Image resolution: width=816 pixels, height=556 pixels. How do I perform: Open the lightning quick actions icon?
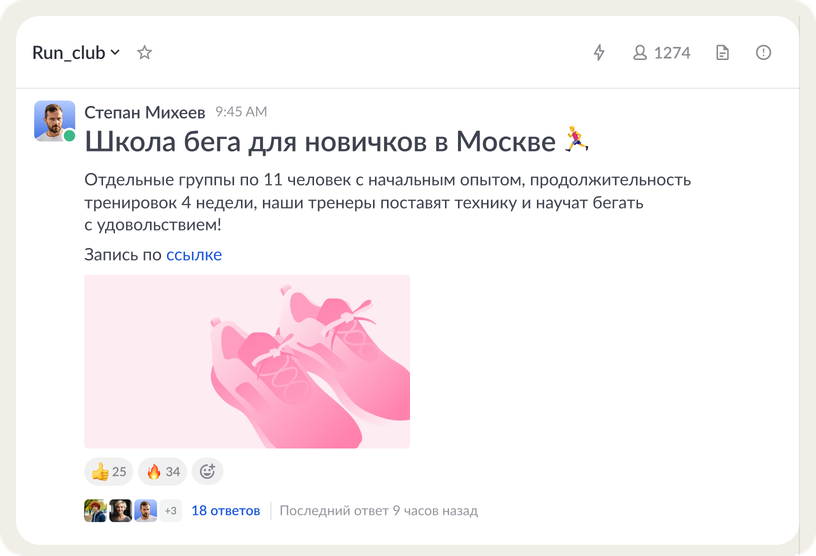[x=599, y=53]
